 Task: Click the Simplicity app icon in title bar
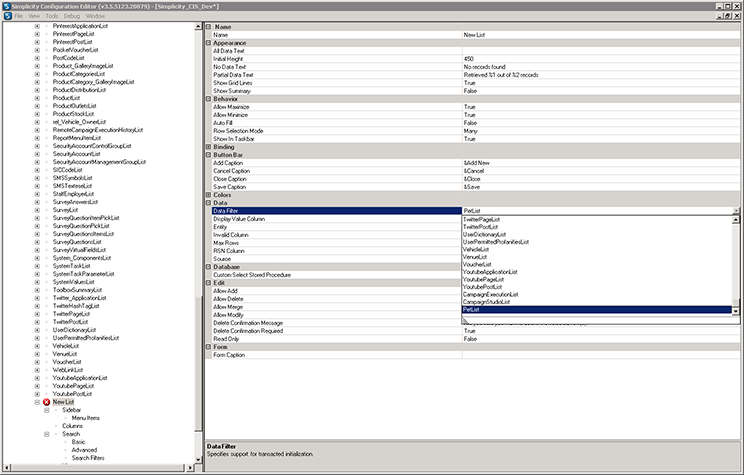[x=7, y=6]
